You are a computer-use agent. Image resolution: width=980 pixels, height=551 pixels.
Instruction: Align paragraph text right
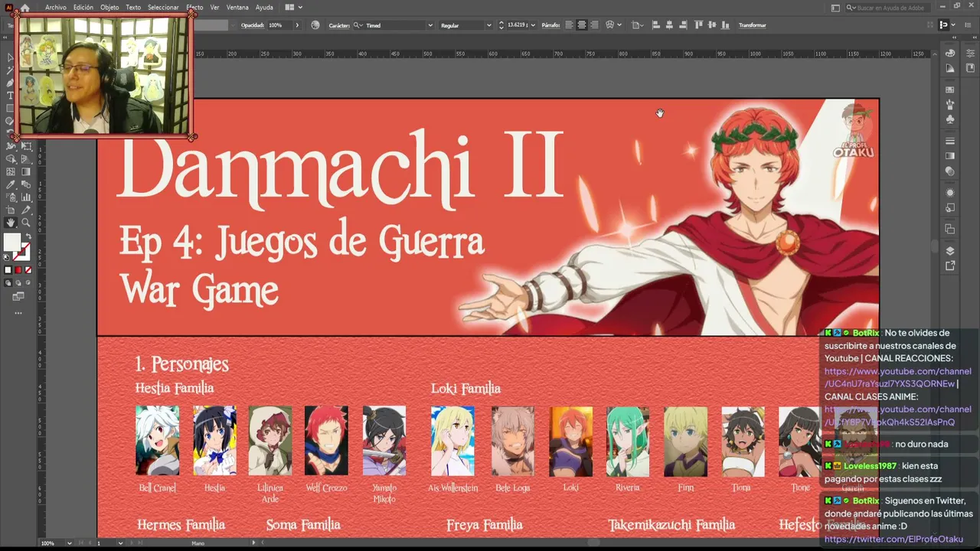point(594,25)
